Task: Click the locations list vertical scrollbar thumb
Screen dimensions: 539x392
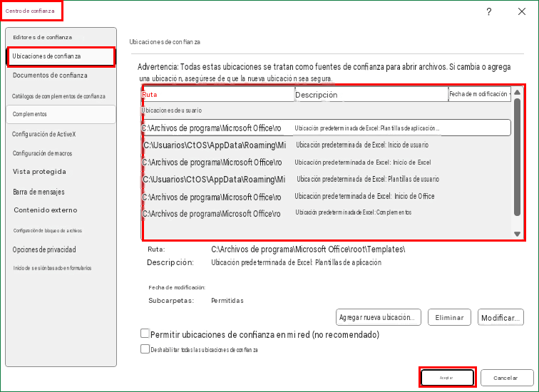Action: point(517,158)
